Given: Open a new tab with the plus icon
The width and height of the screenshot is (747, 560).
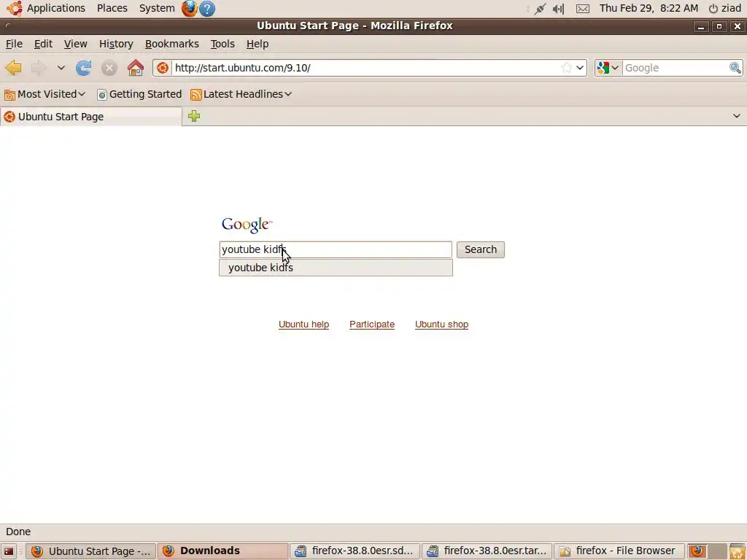Looking at the screenshot, I should pos(194,116).
